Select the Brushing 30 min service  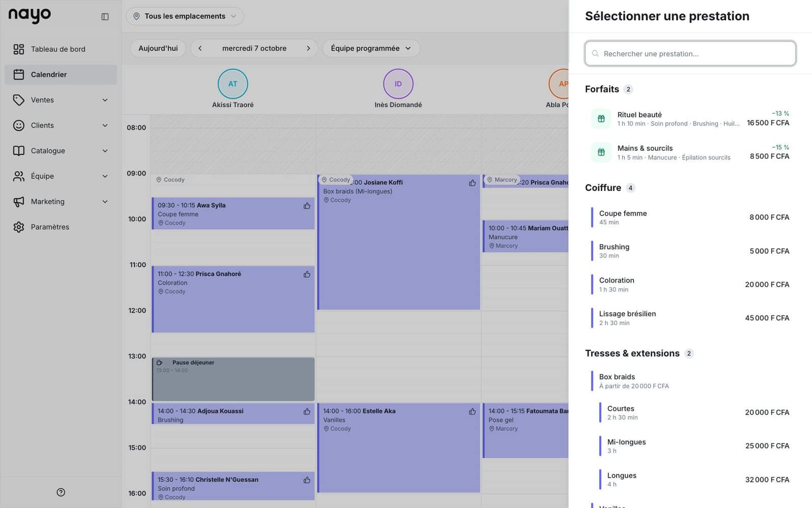(x=690, y=251)
